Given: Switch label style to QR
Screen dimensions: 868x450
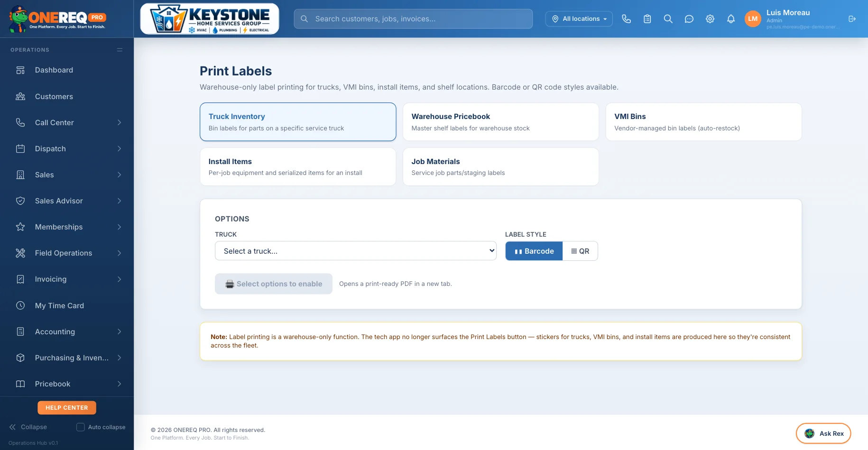Looking at the screenshot, I should [580, 251].
